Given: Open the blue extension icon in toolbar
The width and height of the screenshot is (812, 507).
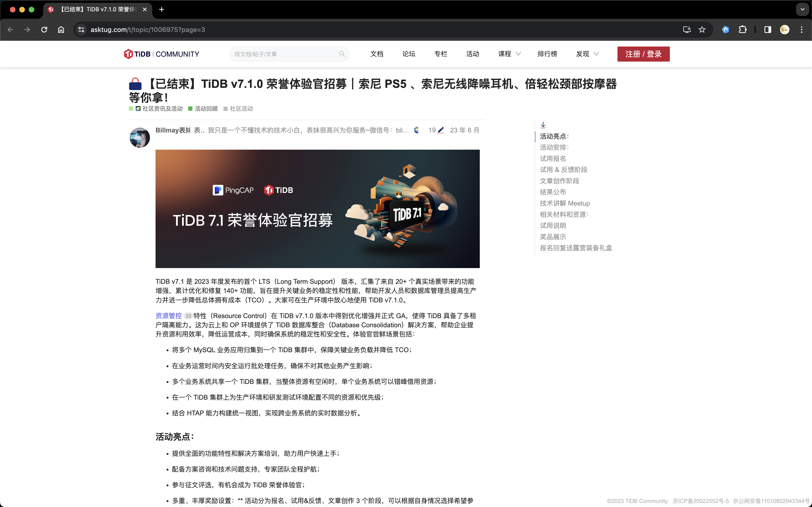Looking at the screenshot, I should tap(726, 30).
